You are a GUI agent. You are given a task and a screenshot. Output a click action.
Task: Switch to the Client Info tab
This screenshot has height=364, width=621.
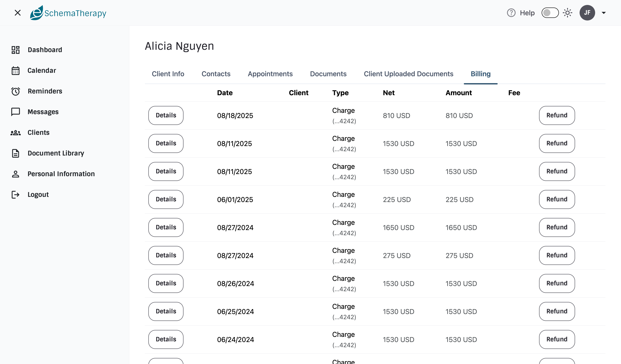(x=168, y=74)
